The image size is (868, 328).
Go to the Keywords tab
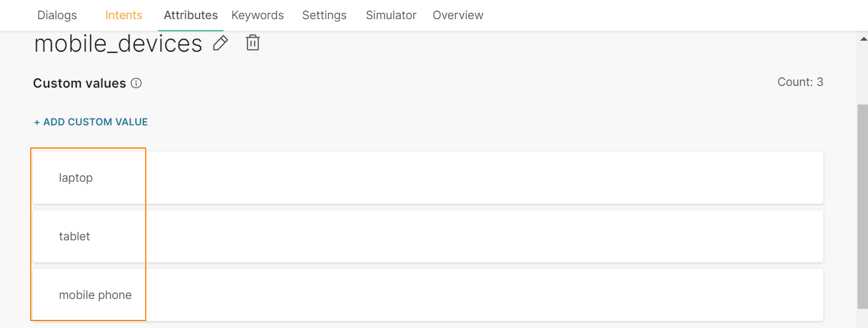258,15
